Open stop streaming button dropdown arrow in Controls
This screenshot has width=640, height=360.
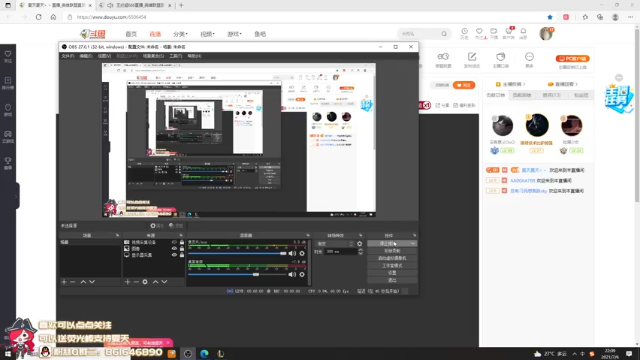coord(413,244)
